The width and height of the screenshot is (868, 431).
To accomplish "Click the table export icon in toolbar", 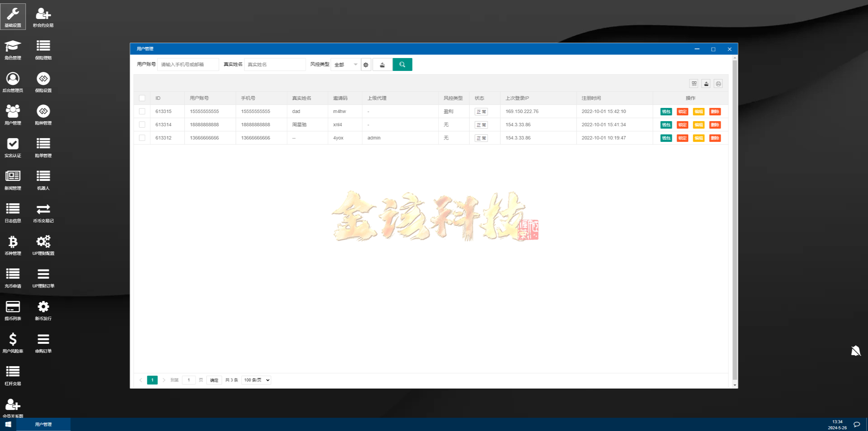I will [706, 83].
